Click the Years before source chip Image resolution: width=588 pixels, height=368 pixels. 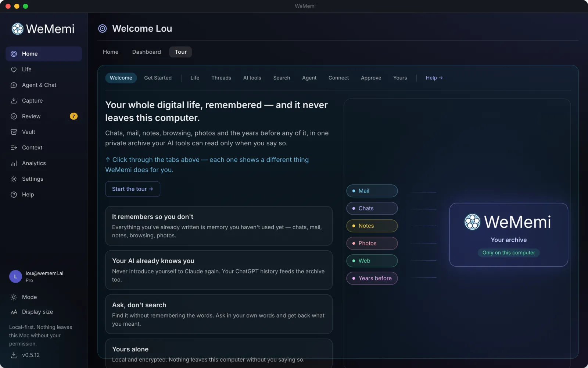click(372, 278)
